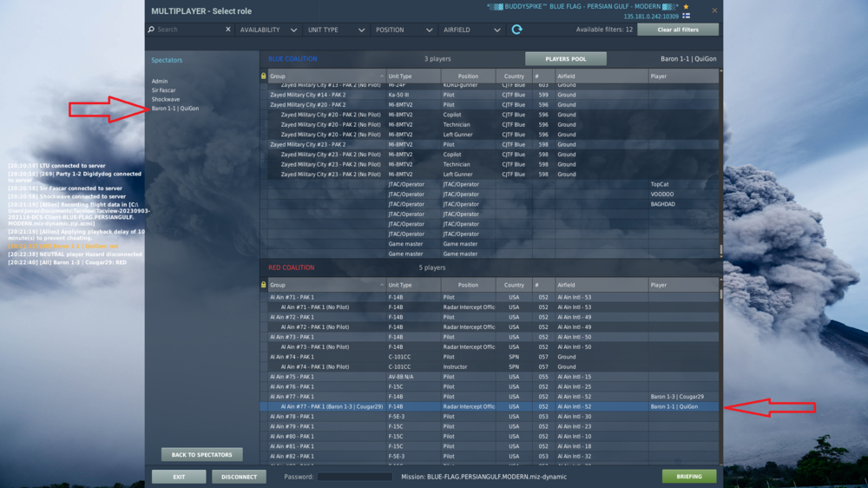Select Al Ain #81 F-15C slot

pyautogui.click(x=490, y=446)
